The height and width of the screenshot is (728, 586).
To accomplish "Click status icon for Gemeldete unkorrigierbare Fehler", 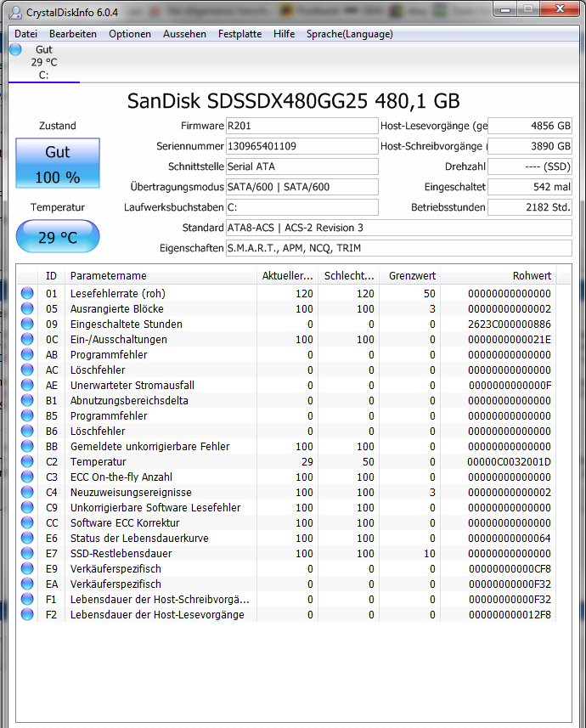I will (27, 446).
